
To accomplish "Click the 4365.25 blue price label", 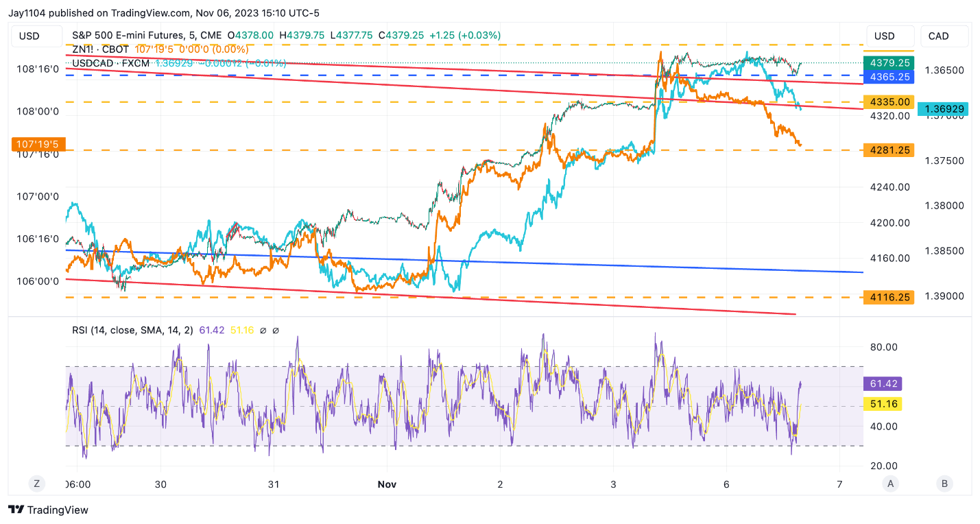I will pyautogui.click(x=890, y=77).
